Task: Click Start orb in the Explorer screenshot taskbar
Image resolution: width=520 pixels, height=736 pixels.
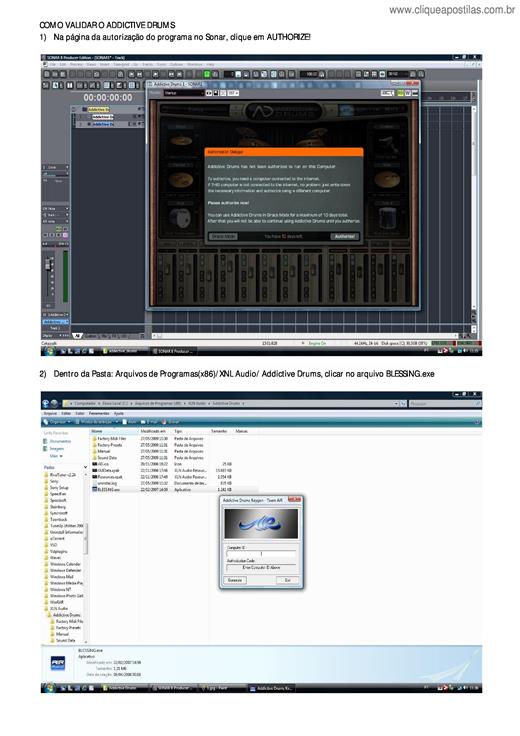Action: 48,688
